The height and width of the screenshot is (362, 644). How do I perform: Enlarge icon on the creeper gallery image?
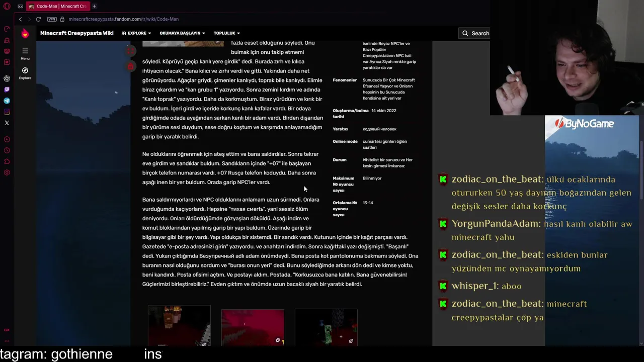coord(351,341)
